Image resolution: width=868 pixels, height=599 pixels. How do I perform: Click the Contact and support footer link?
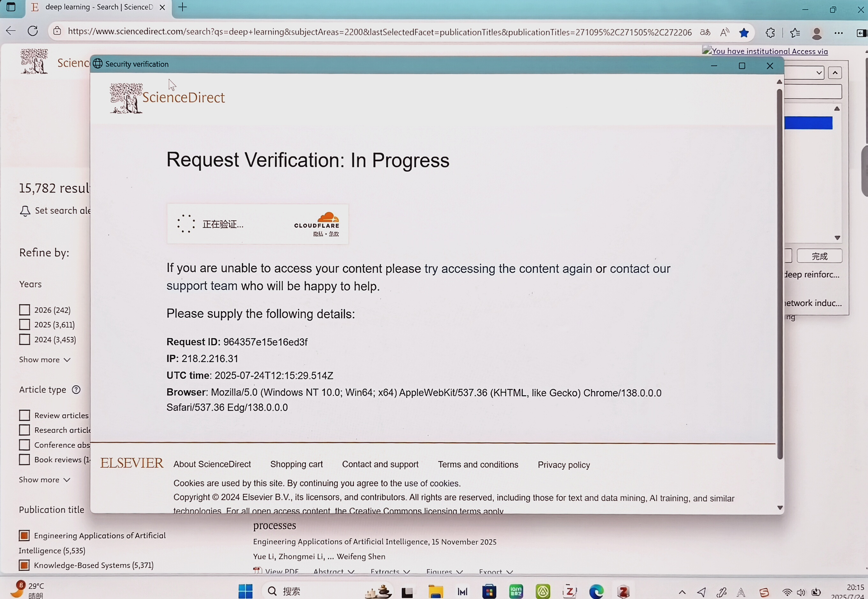click(380, 465)
